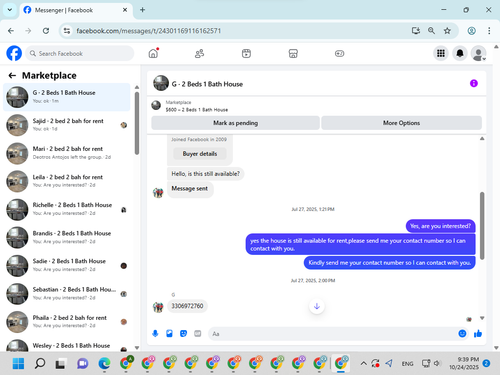Bookmark this page with star icon
Image resolution: width=500 pixels, height=375 pixels.
(447, 31)
